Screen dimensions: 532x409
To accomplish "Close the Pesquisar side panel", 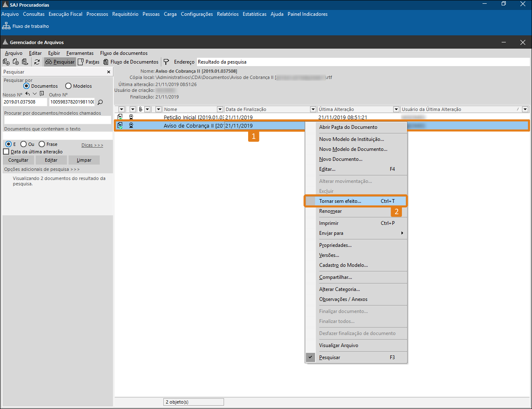I will [x=109, y=72].
